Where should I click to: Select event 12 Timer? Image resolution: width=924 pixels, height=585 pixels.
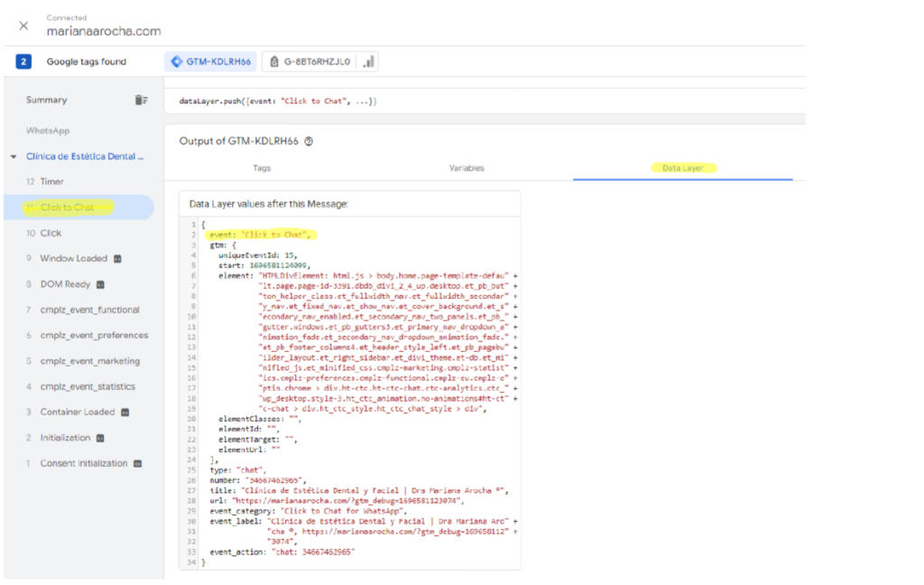79,181
